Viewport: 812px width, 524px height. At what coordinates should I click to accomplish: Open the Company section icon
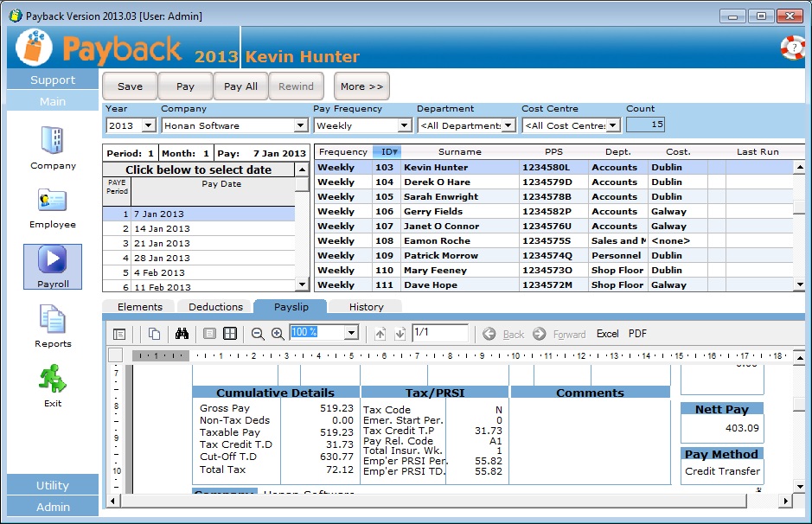pyautogui.click(x=53, y=141)
